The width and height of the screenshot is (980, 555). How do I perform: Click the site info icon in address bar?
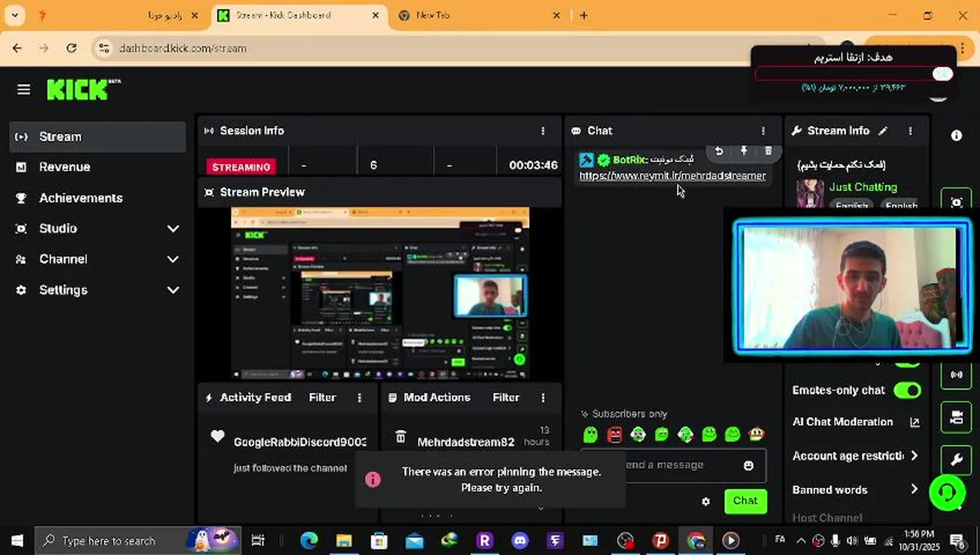(x=103, y=48)
